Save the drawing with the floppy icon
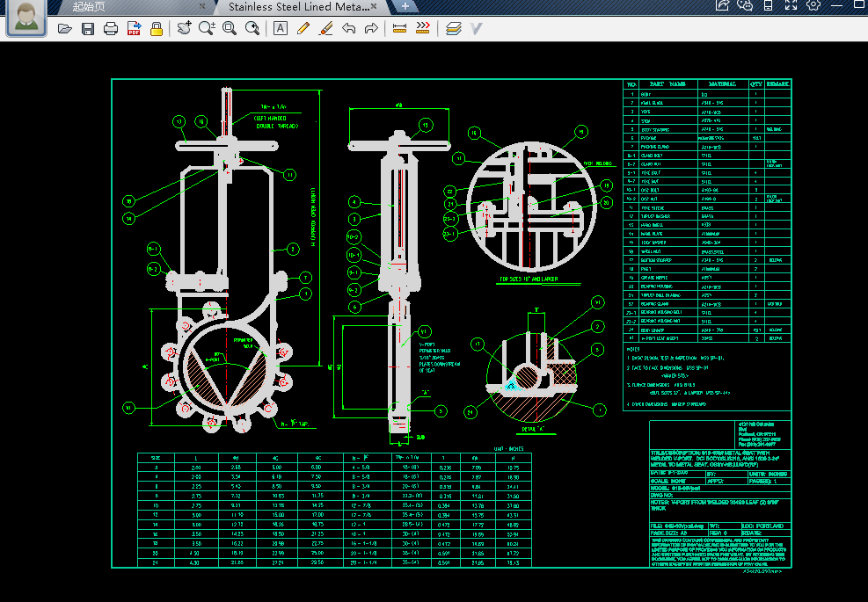Screen dimensions: 868x602 (x=87, y=29)
